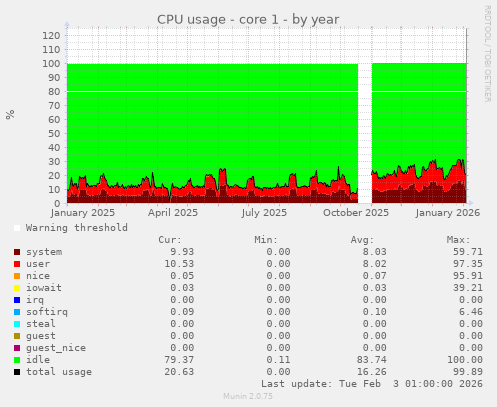Click the dark red system color swatch

[17, 252]
